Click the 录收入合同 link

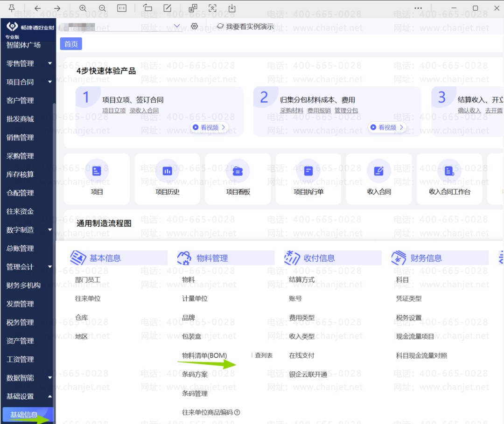click(x=144, y=111)
